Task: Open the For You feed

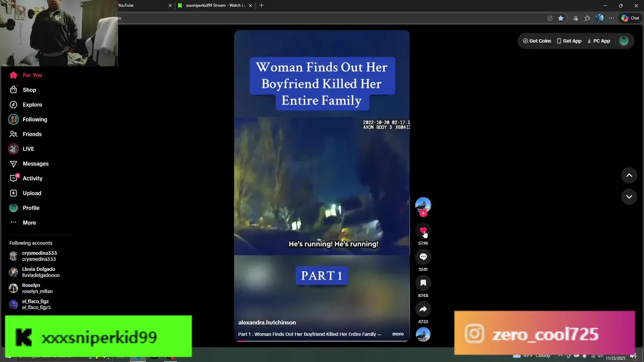Action: pos(25,75)
